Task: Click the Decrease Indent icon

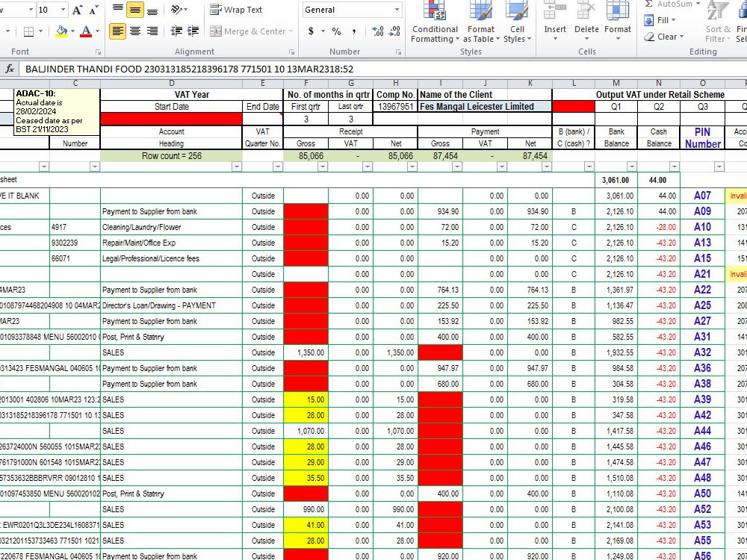Action: 176,31
